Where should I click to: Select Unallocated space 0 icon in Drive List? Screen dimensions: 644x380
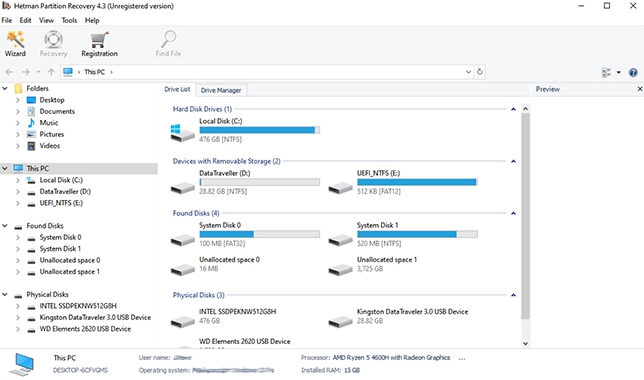coord(182,269)
